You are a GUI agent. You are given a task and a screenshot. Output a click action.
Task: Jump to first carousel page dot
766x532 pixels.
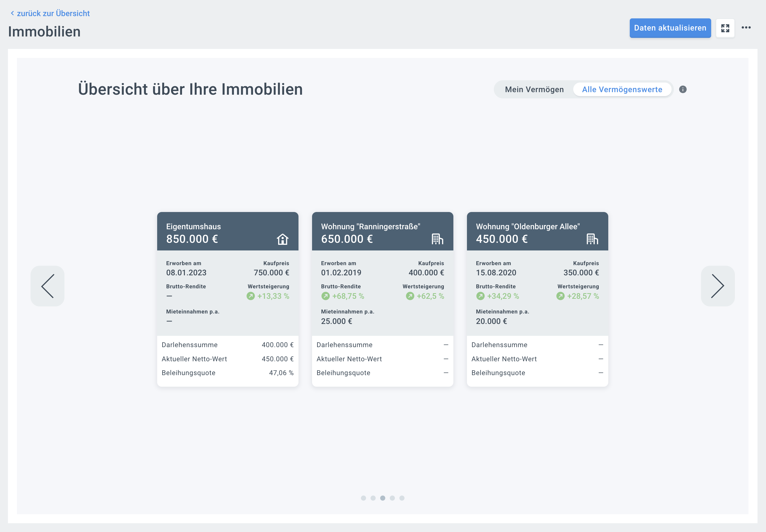click(x=363, y=498)
